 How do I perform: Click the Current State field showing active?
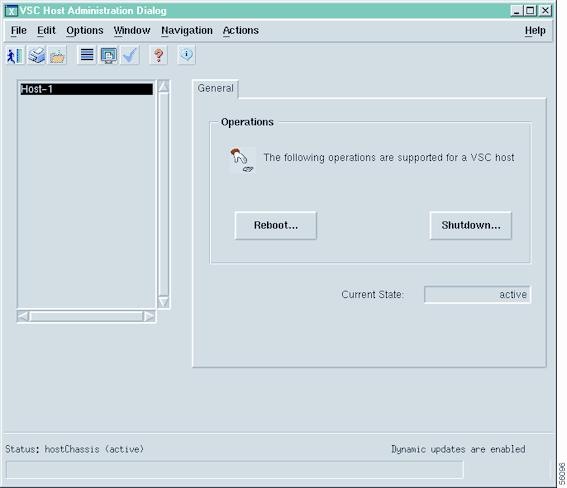(x=477, y=295)
